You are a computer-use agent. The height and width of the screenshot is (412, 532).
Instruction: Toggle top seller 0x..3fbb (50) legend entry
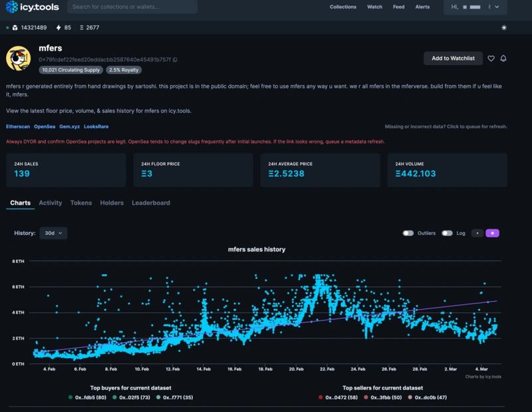pyautogui.click(x=383, y=397)
